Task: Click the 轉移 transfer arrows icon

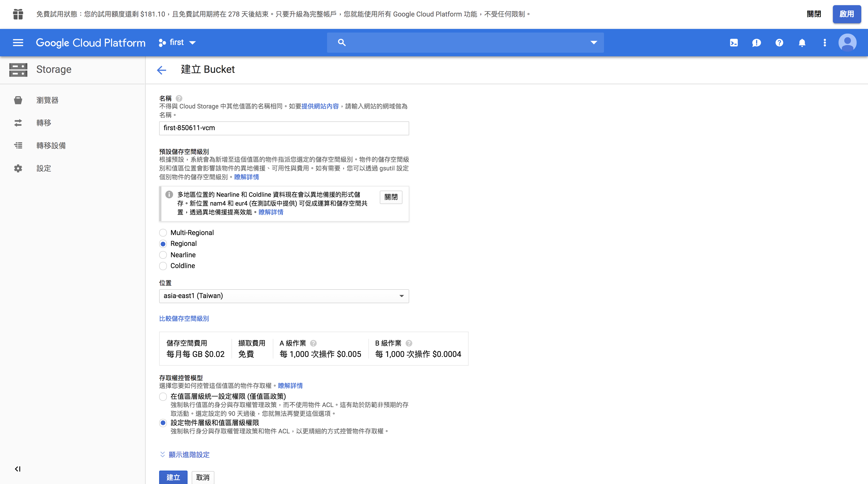Action: [x=18, y=123]
